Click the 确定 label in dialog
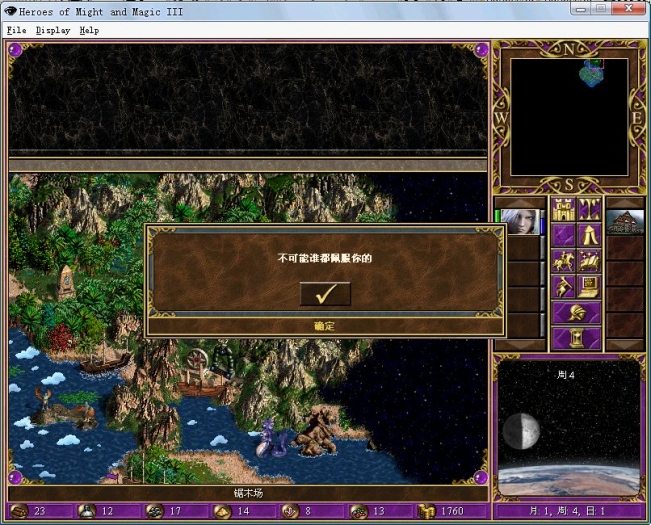Screen dimensions: 651x525 324,326
